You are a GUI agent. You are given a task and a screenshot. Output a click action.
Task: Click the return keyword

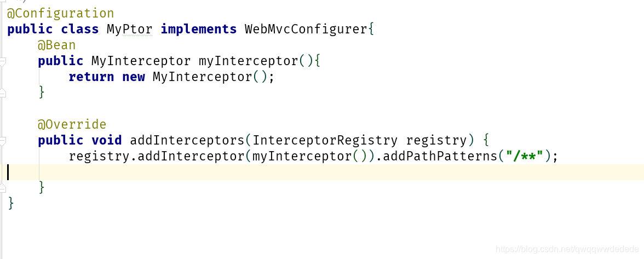click(x=91, y=77)
